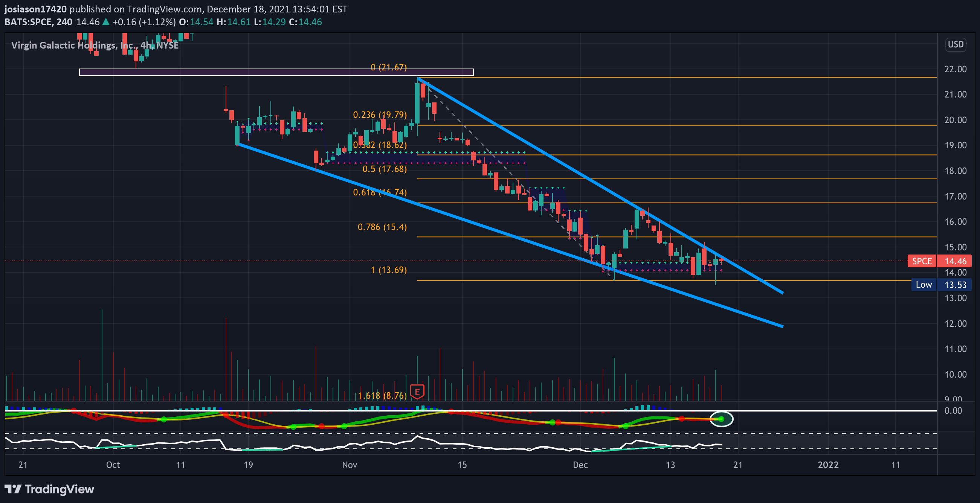Select the Fibonacci label 0.236 (19.79)
Viewport: 980px width, 503px height.
380,115
